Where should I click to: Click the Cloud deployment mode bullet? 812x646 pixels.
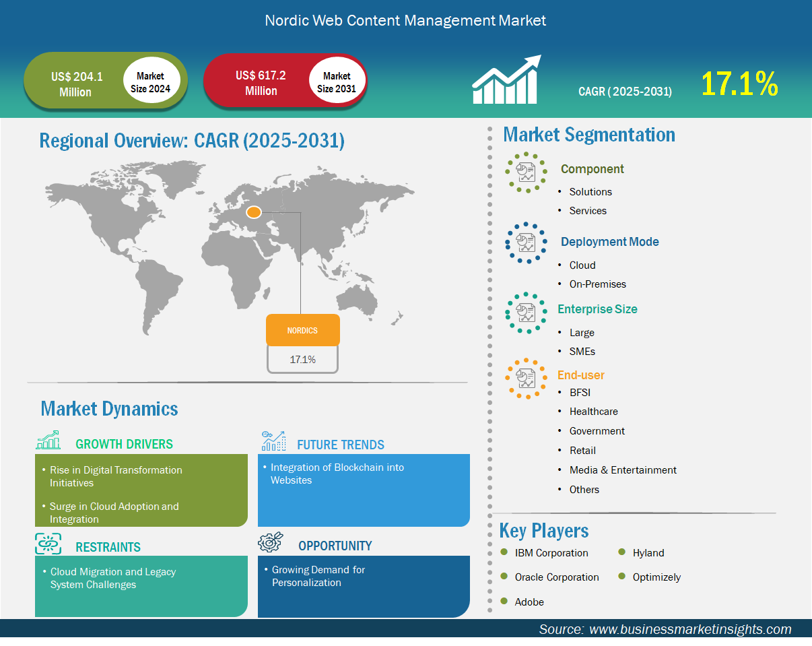582,265
